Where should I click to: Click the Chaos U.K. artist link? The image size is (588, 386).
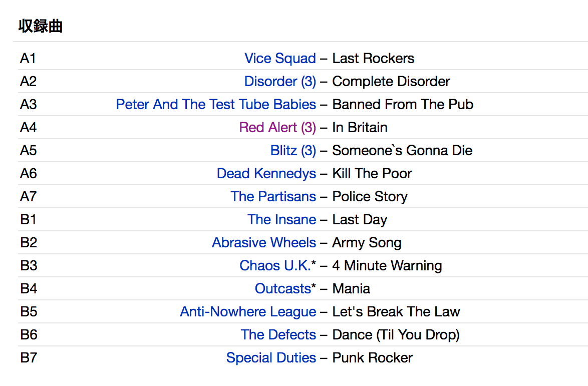(x=275, y=266)
